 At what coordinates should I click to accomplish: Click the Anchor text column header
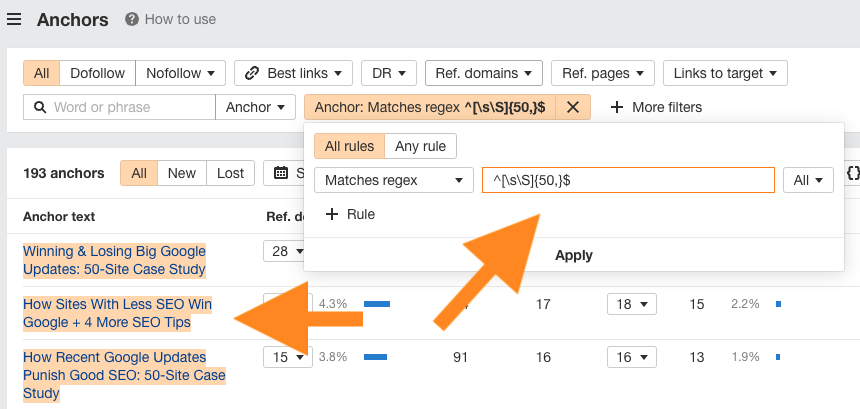pyautogui.click(x=59, y=217)
